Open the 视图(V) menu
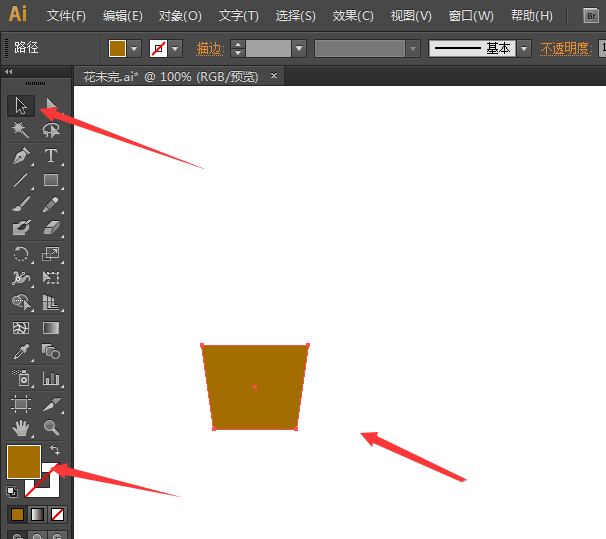The height and width of the screenshot is (539, 606). tap(411, 16)
